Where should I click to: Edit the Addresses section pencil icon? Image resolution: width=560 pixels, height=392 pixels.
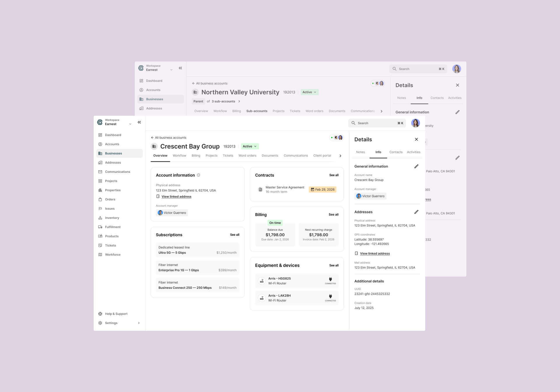[416, 212]
